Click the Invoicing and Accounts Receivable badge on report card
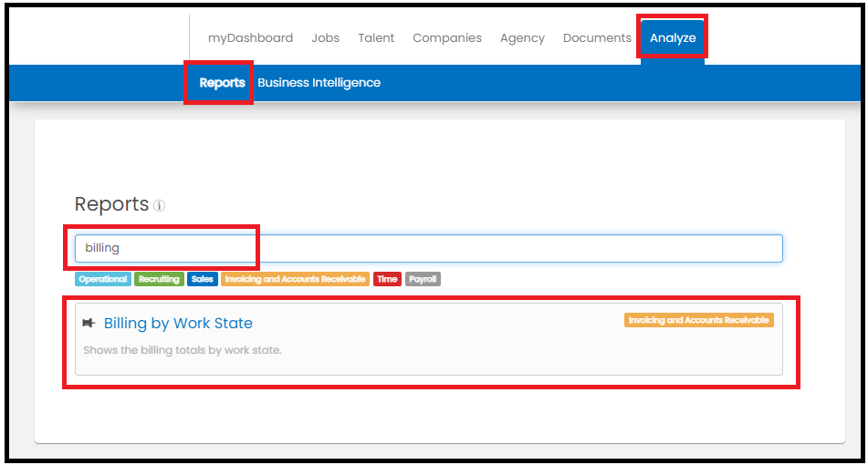 (698, 320)
